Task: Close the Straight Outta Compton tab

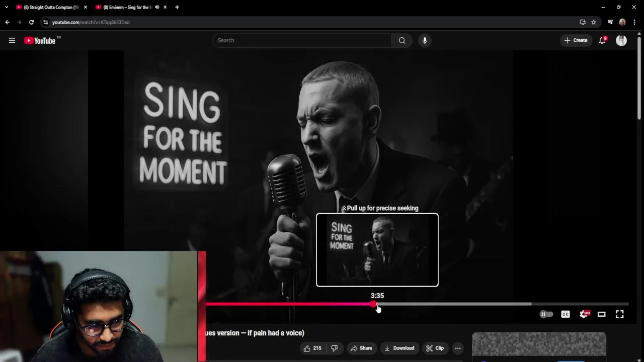Action: [85, 7]
